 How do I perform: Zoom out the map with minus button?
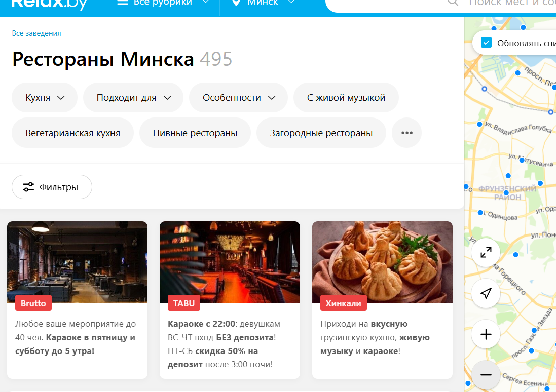[x=486, y=375]
